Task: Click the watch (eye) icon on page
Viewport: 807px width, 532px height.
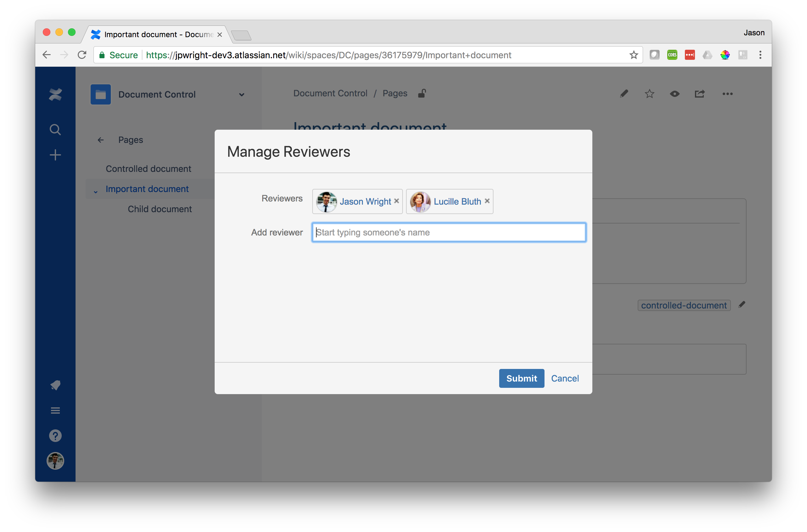Action: (x=675, y=94)
